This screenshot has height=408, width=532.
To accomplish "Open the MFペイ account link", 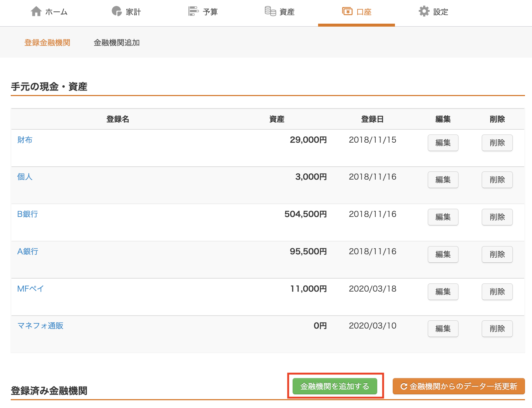I will [31, 289].
